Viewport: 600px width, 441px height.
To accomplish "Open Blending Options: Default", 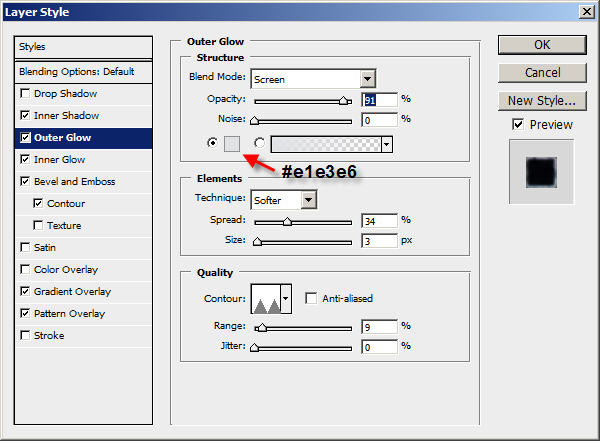I will pos(83,72).
